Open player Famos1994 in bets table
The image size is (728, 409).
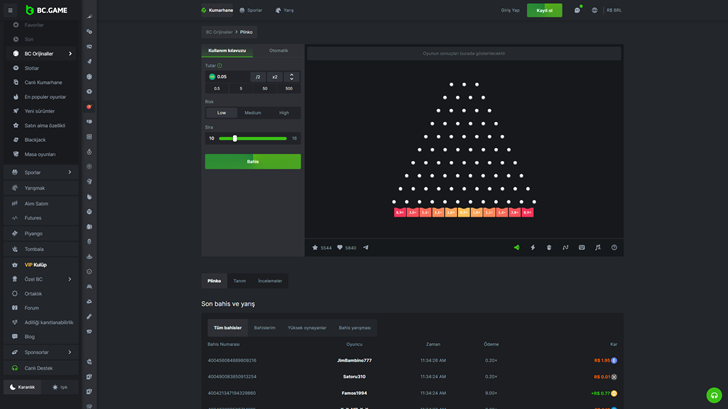pyautogui.click(x=354, y=393)
